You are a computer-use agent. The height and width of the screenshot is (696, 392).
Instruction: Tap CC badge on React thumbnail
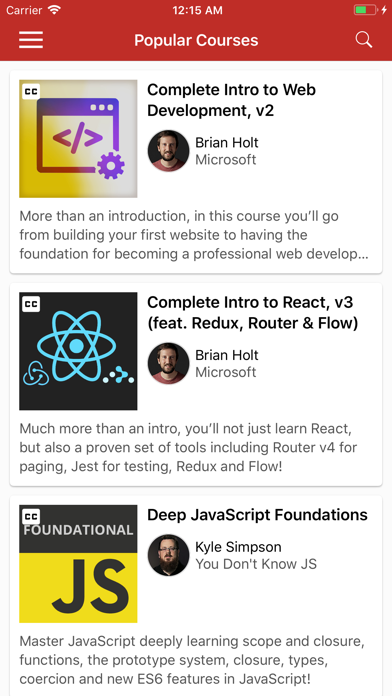click(x=31, y=304)
